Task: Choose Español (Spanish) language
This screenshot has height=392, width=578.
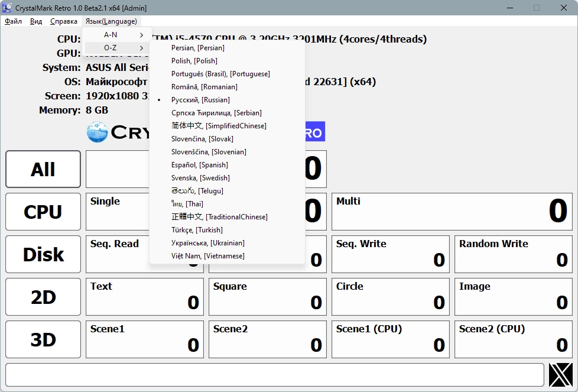Action: [x=227, y=165]
